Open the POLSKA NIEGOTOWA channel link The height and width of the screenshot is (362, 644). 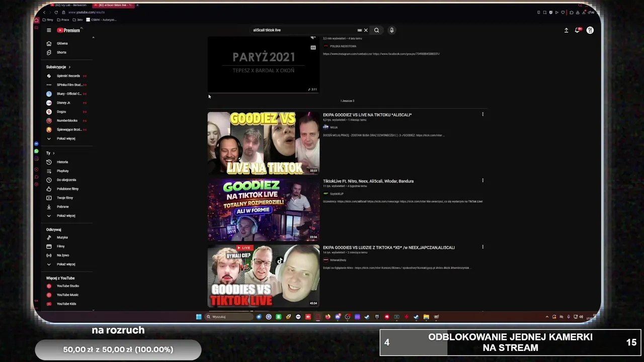343,46
